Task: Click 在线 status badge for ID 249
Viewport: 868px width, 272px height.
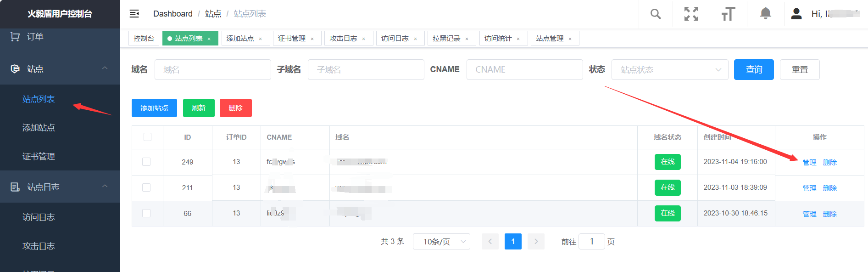Action: (x=668, y=162)
